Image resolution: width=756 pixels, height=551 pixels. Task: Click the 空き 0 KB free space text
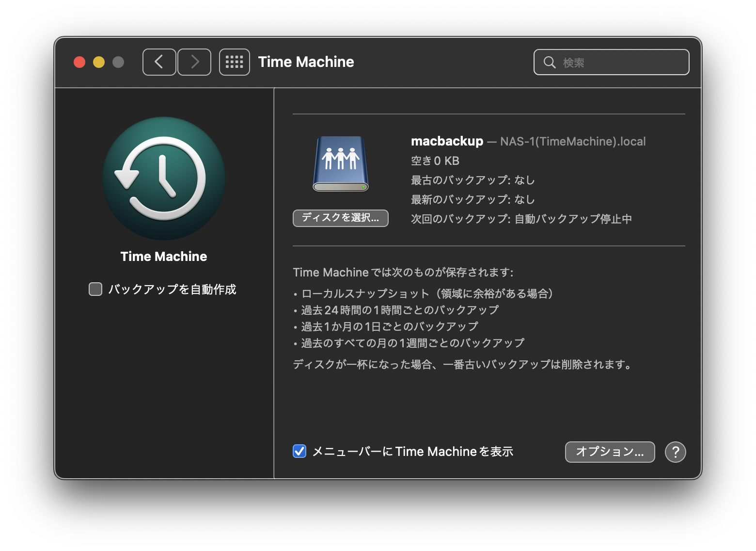pyautogui.click(x=435, y=161)
